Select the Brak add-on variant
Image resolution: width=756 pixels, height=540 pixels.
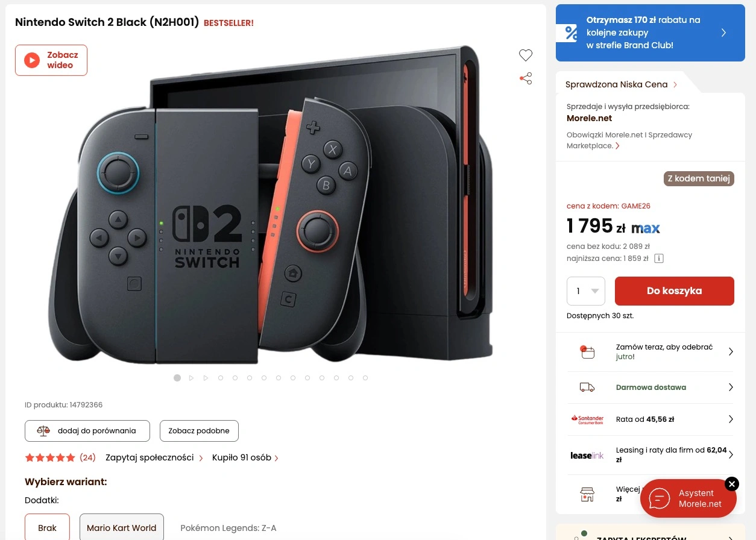[47, 528]
